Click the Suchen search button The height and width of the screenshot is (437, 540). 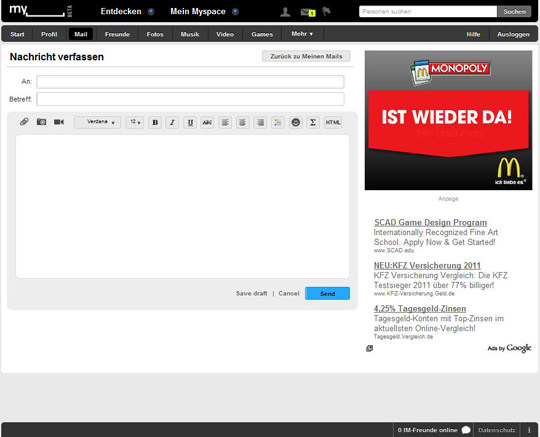tap(515, 11)
